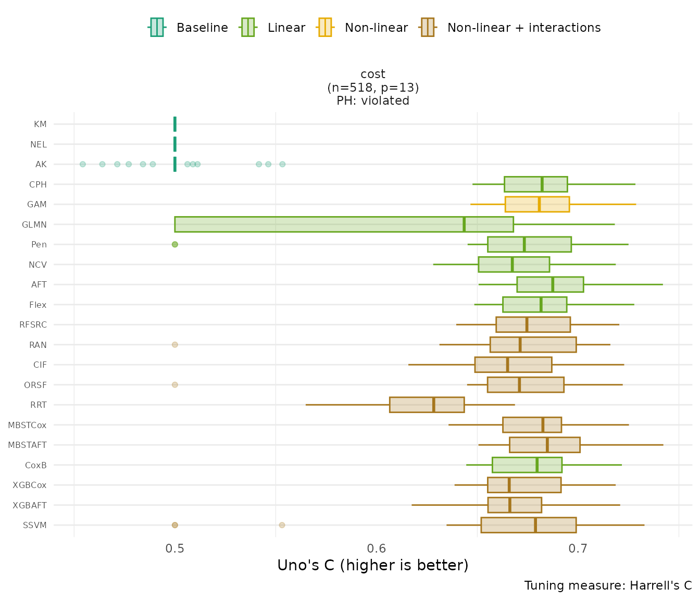Click the ORSF row outlier dot

[175, 385]
